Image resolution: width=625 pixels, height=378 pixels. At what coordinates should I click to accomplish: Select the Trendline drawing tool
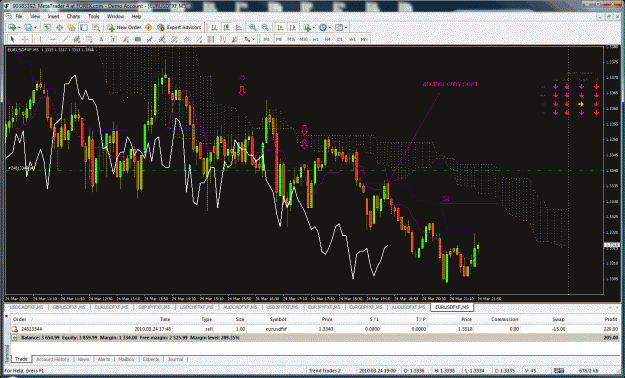tap(65, 39)
